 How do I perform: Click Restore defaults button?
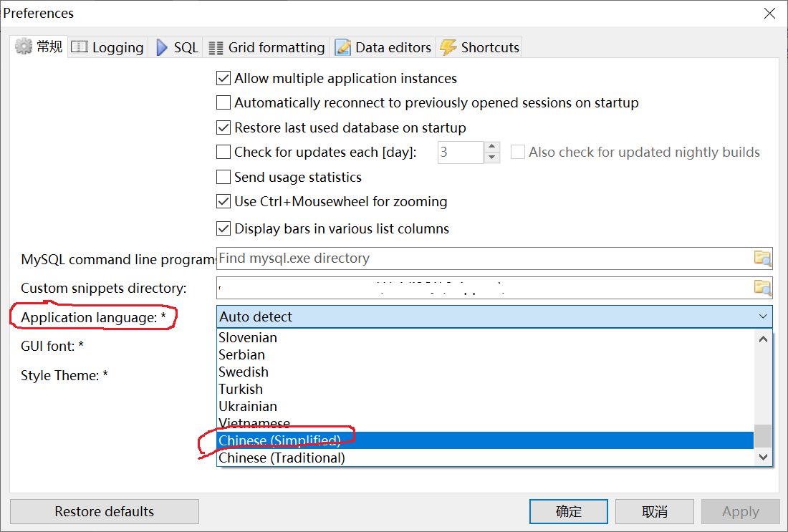(x=105, y=511)
